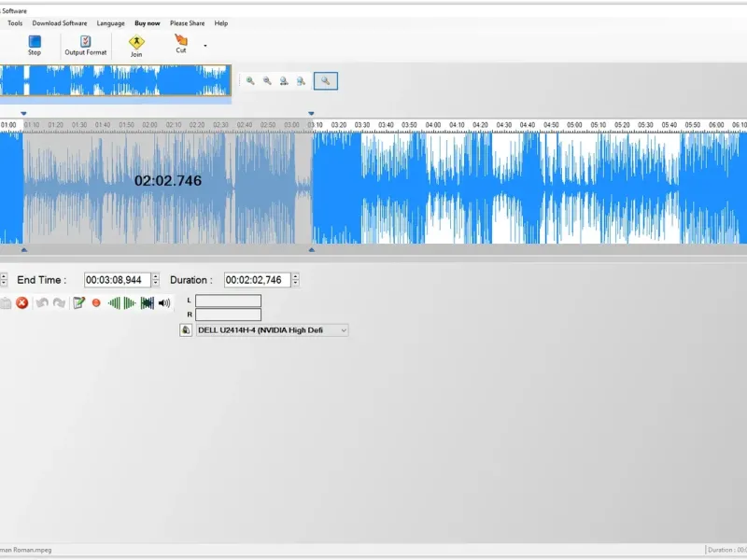Expand the Cut dropdown arrow

click(205, 45)
